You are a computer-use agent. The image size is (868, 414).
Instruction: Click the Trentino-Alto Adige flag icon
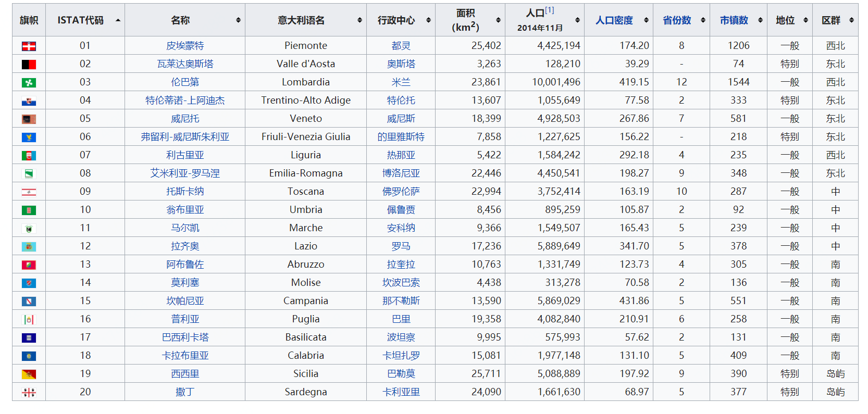(x=29, y=101)
